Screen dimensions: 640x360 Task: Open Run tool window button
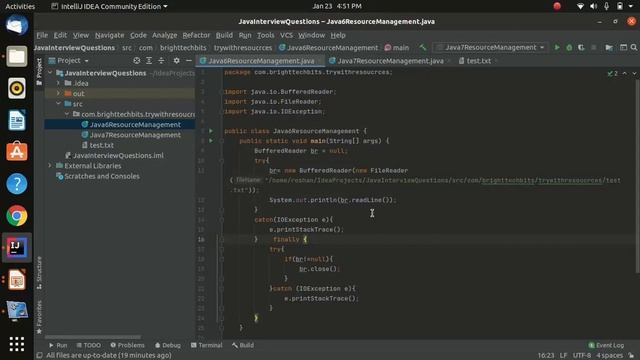pyautogui.click(x=58, y=345)
